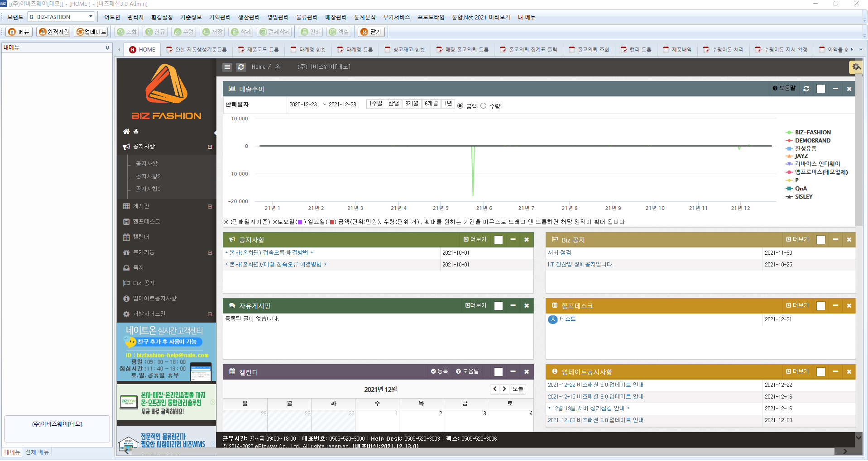The image size is (868, 461).
Task: Open the settings gear at top right
Action: [x=856, y=67]
